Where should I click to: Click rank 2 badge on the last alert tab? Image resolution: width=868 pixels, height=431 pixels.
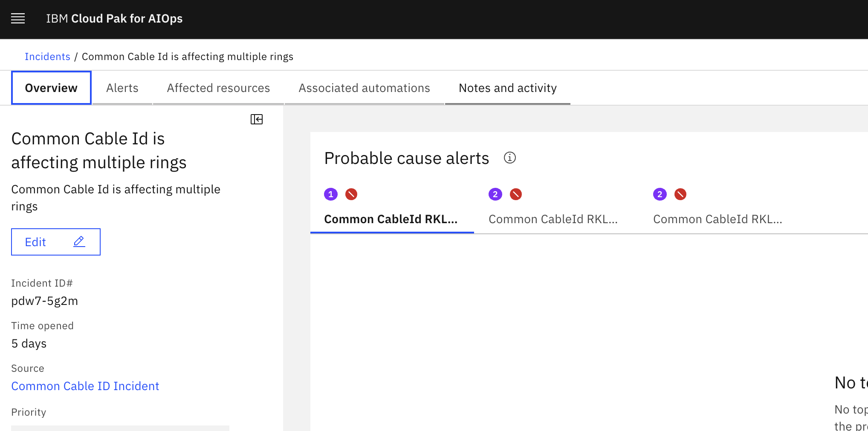(660, 194)
